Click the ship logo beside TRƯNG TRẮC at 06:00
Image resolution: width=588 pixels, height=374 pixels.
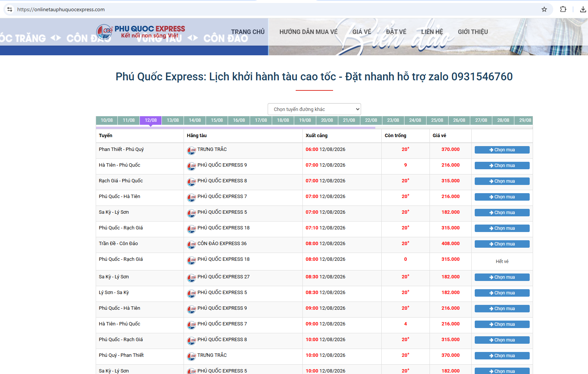(x=191, y=151)
